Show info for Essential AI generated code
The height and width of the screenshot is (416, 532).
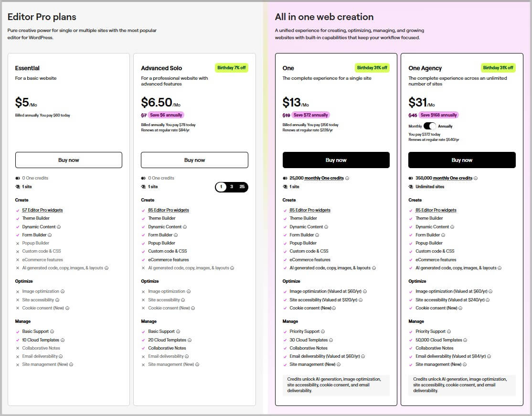tap(106, 268)
